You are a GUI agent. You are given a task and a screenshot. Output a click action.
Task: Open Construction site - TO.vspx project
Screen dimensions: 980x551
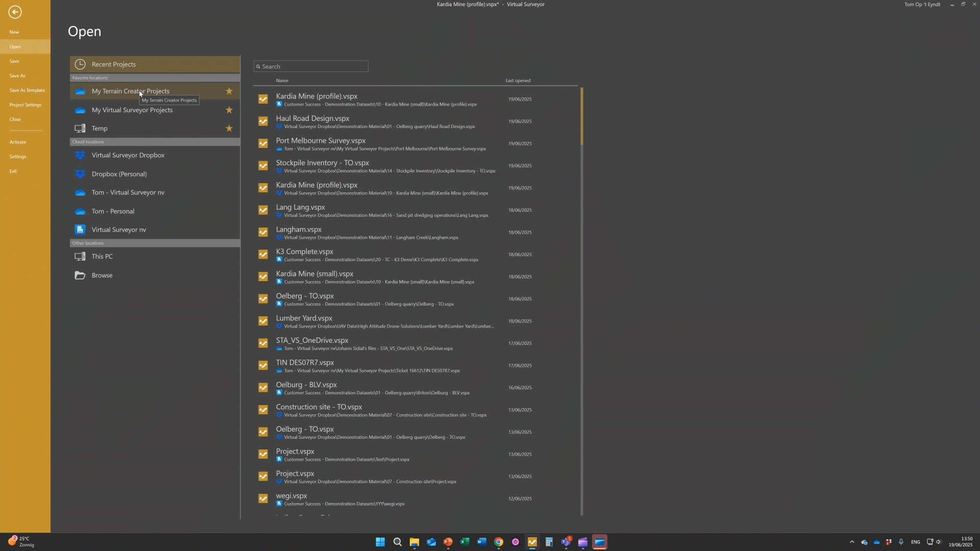[416, 410]
